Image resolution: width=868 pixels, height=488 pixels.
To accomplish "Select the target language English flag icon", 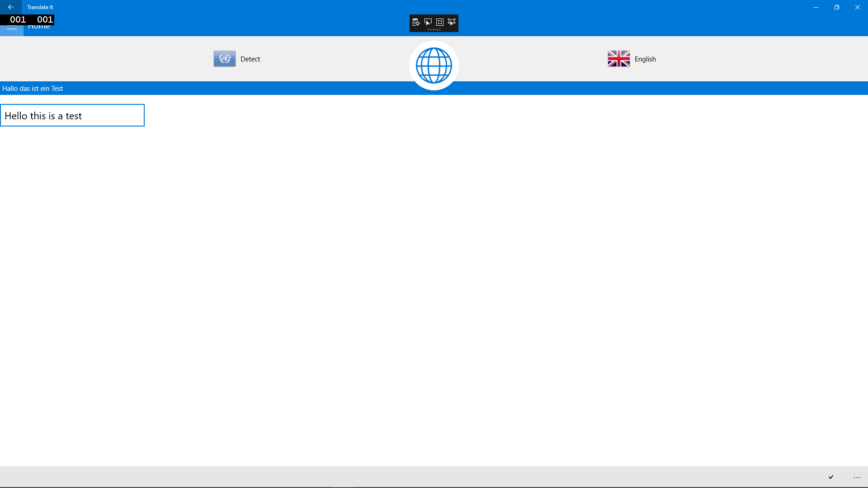I will 618,58.
